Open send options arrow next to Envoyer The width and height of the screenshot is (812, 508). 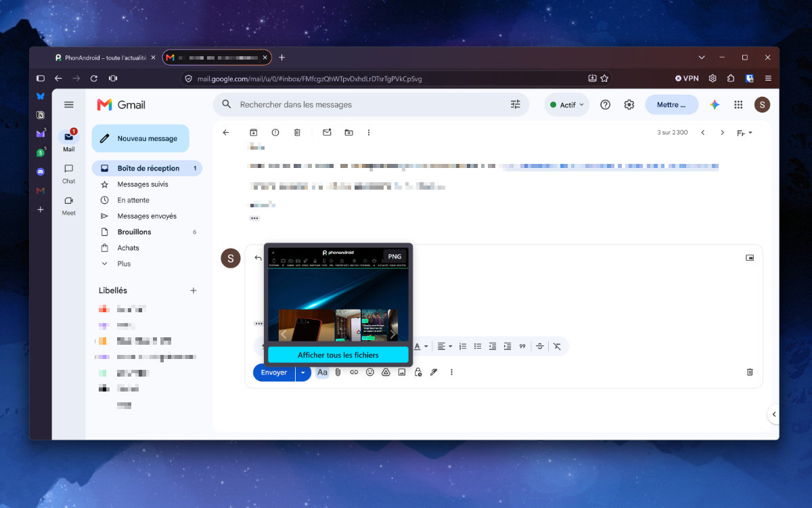303,373
